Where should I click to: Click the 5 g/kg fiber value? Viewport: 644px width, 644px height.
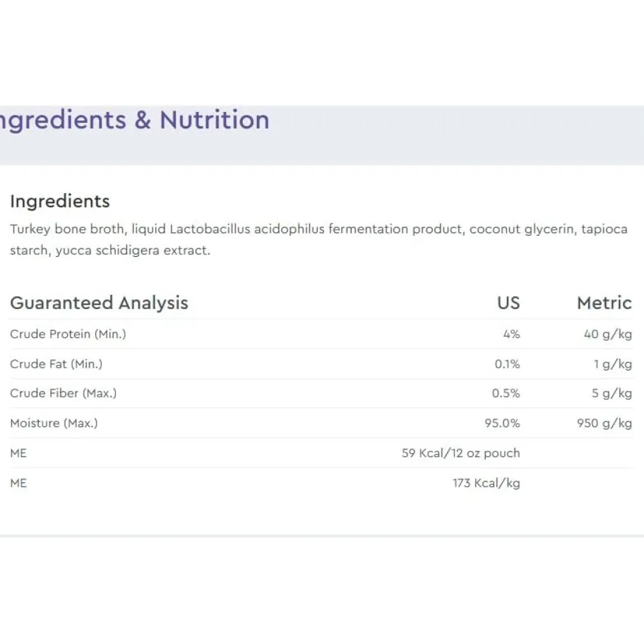tap(612, 393)
